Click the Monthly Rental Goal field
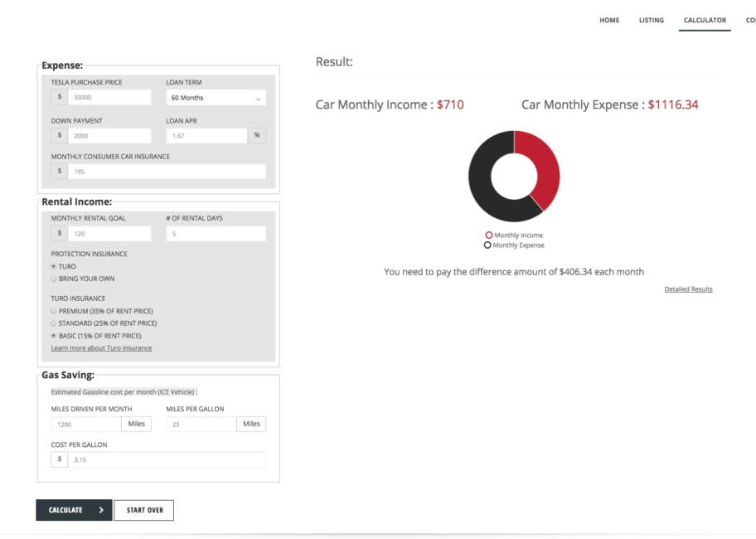756x539 pixels. 109,233
